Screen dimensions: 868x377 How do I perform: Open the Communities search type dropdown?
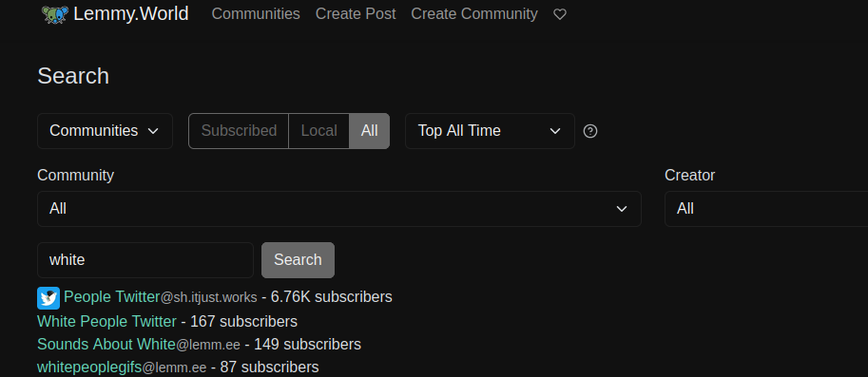[x=106, y=131]
